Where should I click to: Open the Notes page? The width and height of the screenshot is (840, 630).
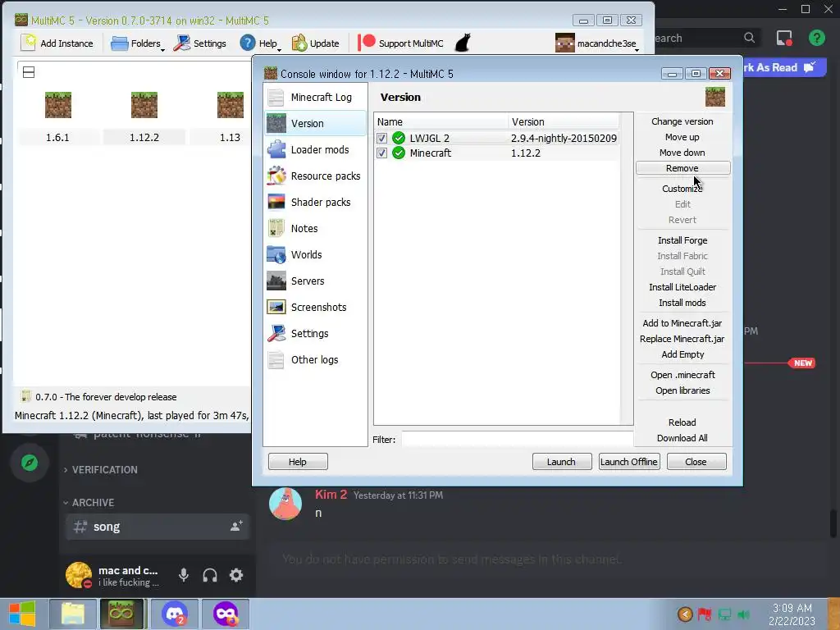(316, 228)
